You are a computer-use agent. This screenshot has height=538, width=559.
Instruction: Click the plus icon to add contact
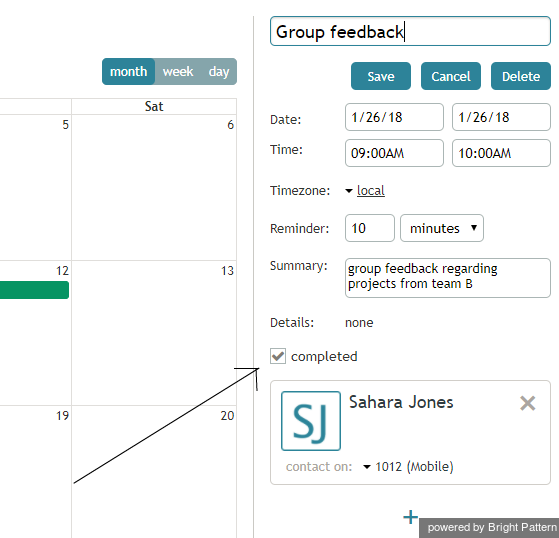pos(410,517)
